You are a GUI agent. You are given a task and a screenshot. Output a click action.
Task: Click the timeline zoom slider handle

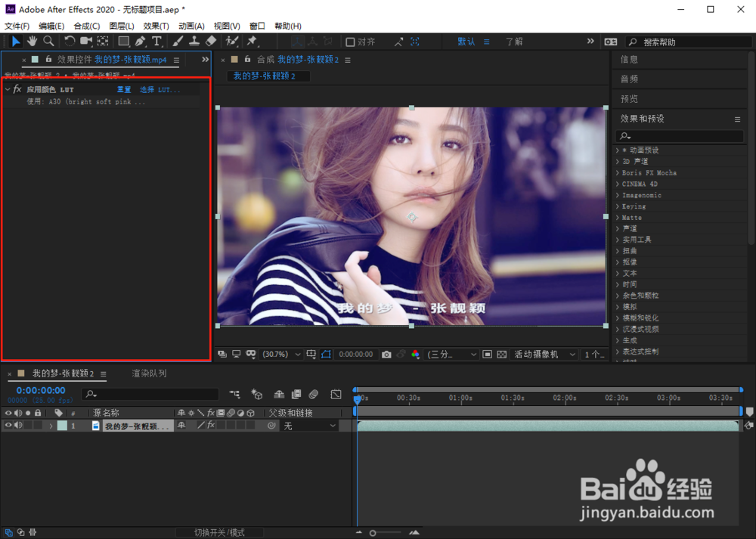(373, 533)
